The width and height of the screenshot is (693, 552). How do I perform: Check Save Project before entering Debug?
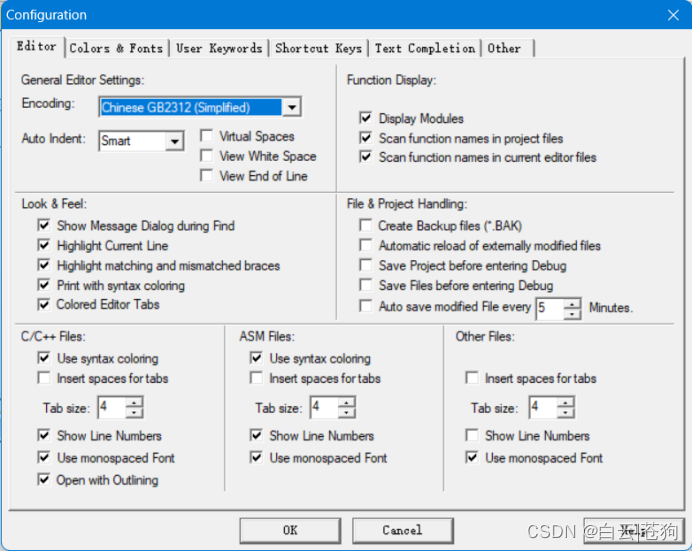366,265
